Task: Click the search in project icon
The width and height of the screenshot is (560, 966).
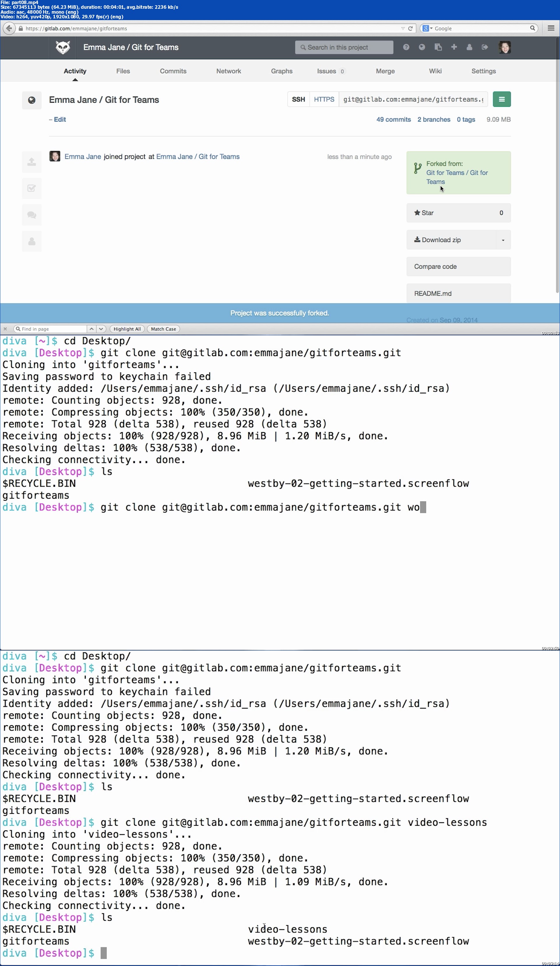Action: 303,47
